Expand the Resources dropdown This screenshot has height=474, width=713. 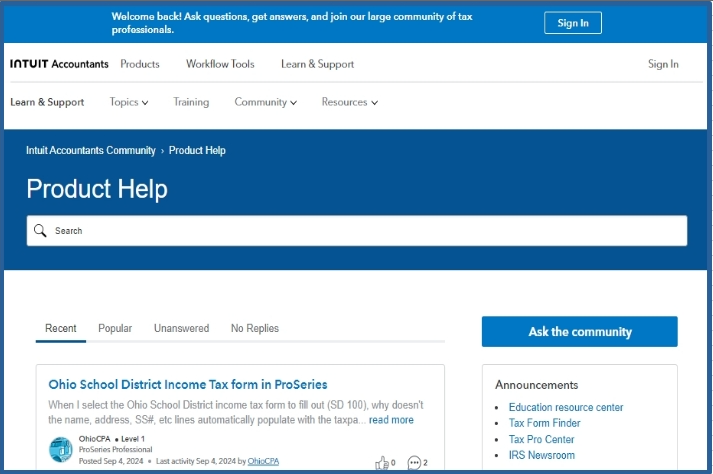click(350, 102)
